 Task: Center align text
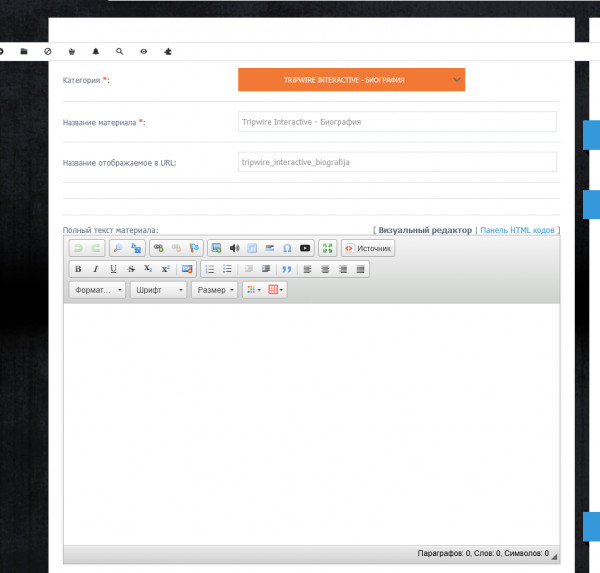(x=325, y=269)
